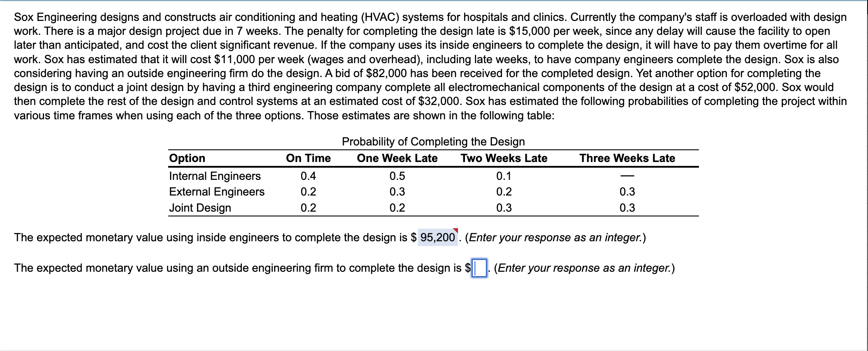Select the 0.3 value under Three Weeks Late

coord(627,192)
